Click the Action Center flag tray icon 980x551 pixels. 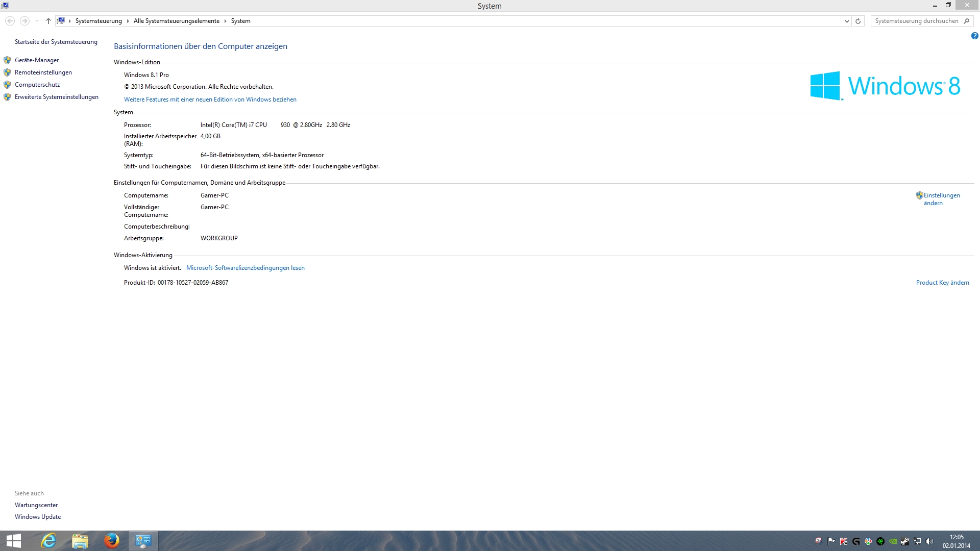(x=831, y=541)
